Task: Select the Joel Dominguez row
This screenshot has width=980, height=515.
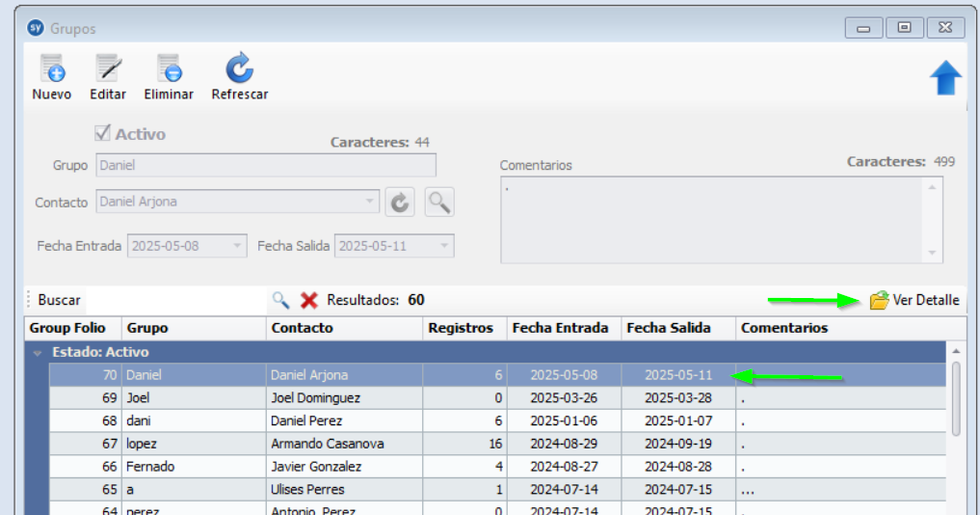Action: pos(497,398)
